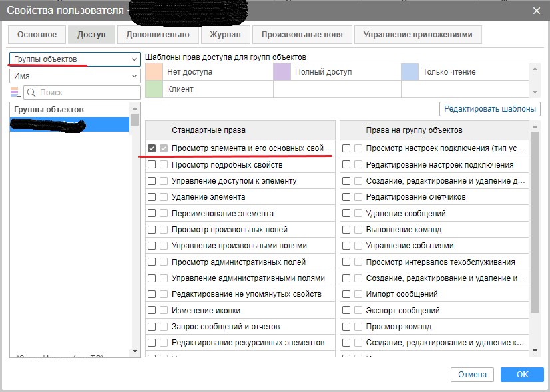Click the colored sort icon beside search

(x=15, y=93)
